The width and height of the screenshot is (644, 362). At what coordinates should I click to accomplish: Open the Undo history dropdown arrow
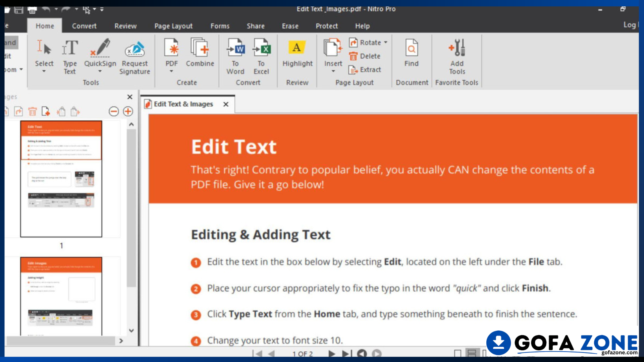point(56,9)
